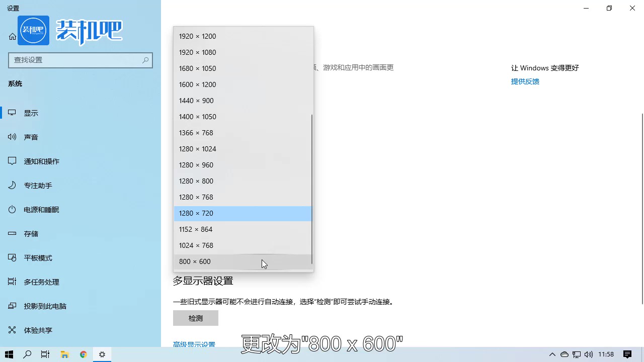Open Microsoft Edge from the taskbar
This screenshot has width=644, height=362.
click(83, 354)
